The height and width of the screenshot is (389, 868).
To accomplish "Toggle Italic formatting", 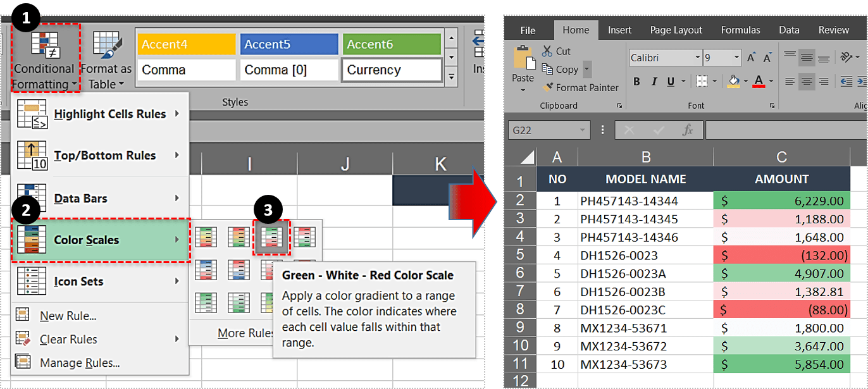I will [654, 81].
